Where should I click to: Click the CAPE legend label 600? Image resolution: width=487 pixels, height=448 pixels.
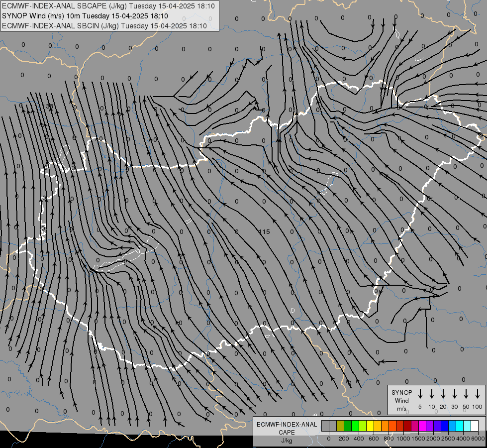pos(374,439)
